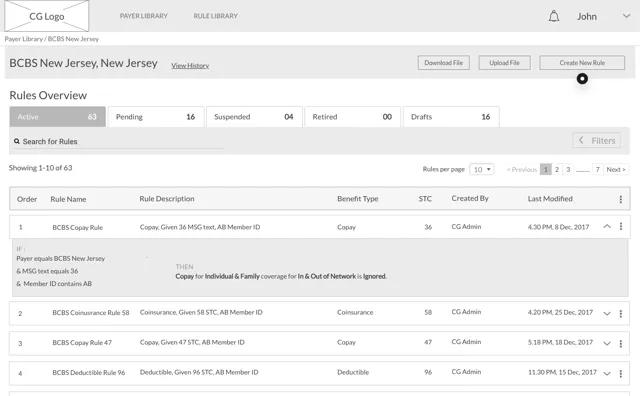Click the Upload File button
640x396 pixels.
click(x=504, y=63)
